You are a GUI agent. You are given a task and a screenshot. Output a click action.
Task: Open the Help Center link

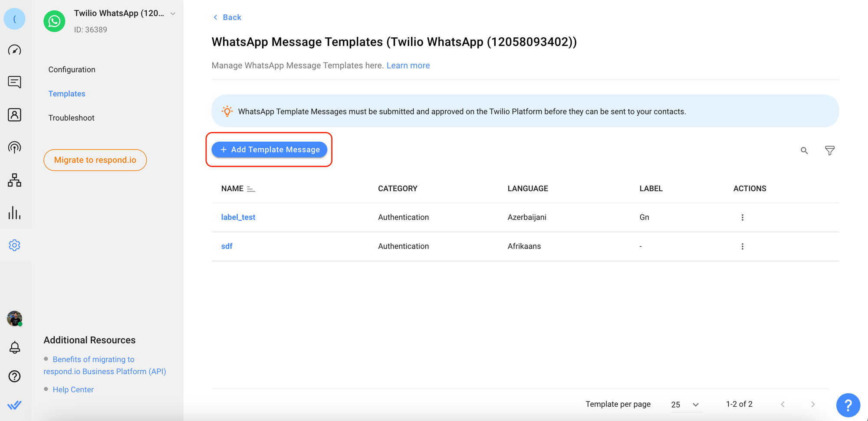click(x=73, y=389)
